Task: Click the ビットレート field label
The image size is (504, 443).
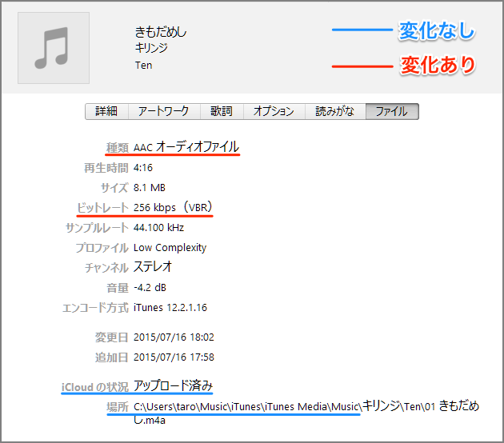Action: pyautogui.click(x=103, y=208)
